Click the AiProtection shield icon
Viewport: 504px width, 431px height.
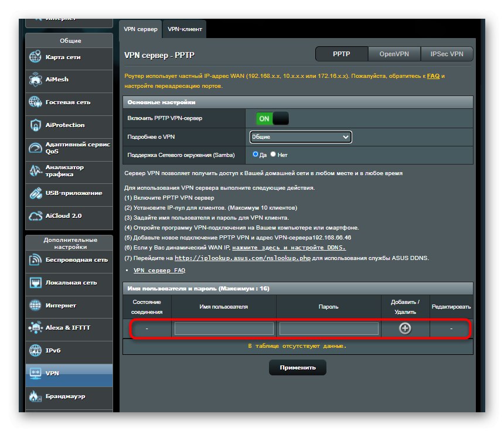click(35, 125)
